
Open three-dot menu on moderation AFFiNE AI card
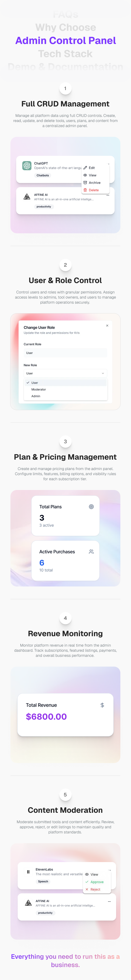pyautogui.click(x=109, y=901)
